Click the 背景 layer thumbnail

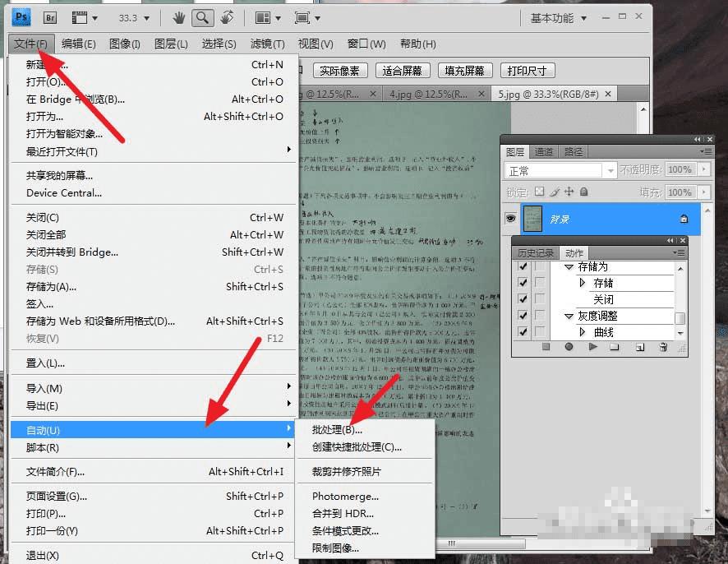532,219
